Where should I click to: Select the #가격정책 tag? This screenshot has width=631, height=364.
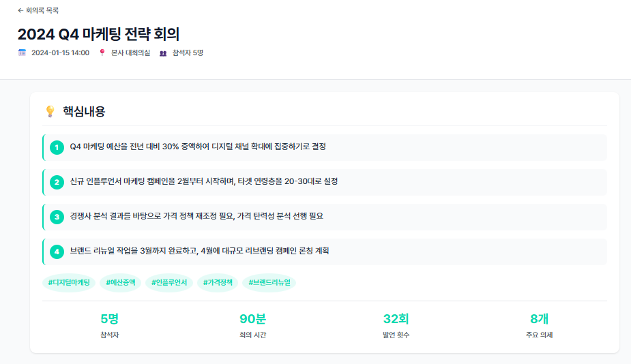click(218, 282)
